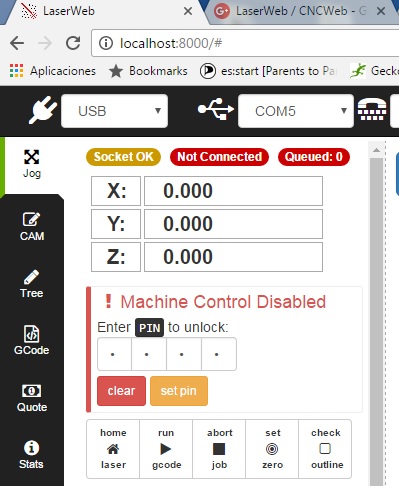Open the Jog sidebar tab

32,164
